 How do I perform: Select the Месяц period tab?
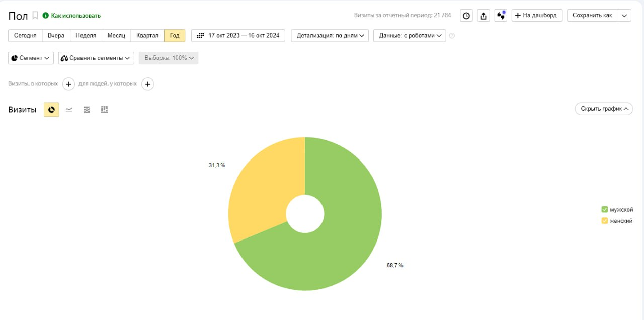coord(116,36)
